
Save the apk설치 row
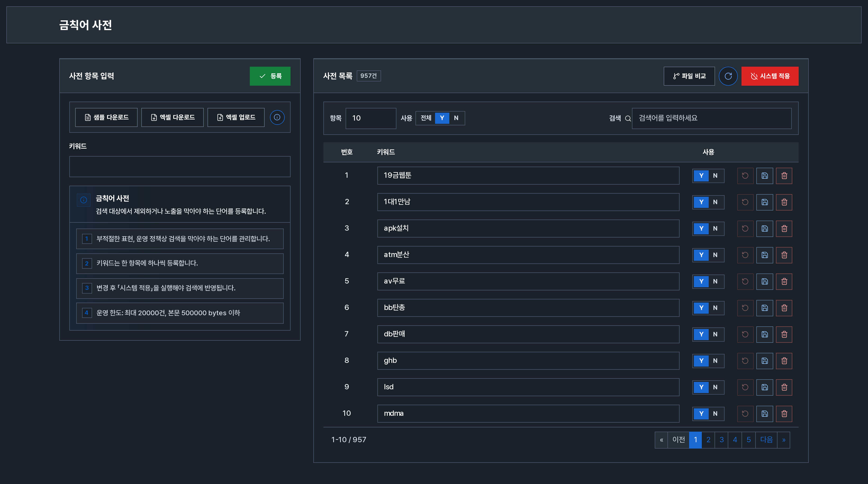[765, 228]
